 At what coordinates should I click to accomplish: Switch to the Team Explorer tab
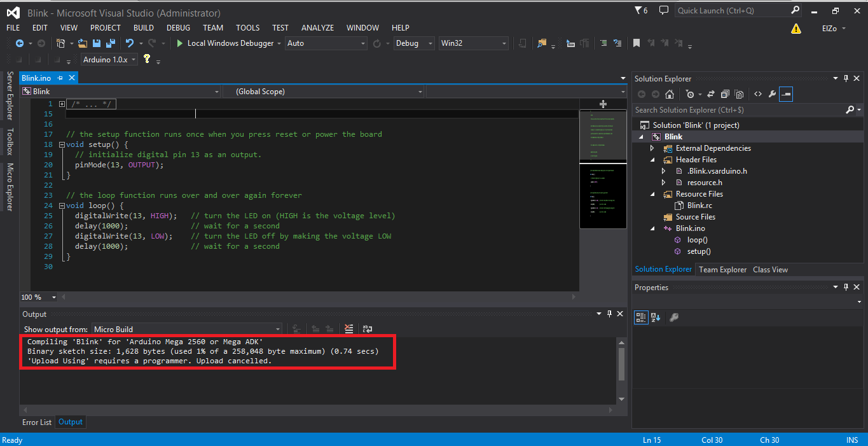click(x=723, y=270)
